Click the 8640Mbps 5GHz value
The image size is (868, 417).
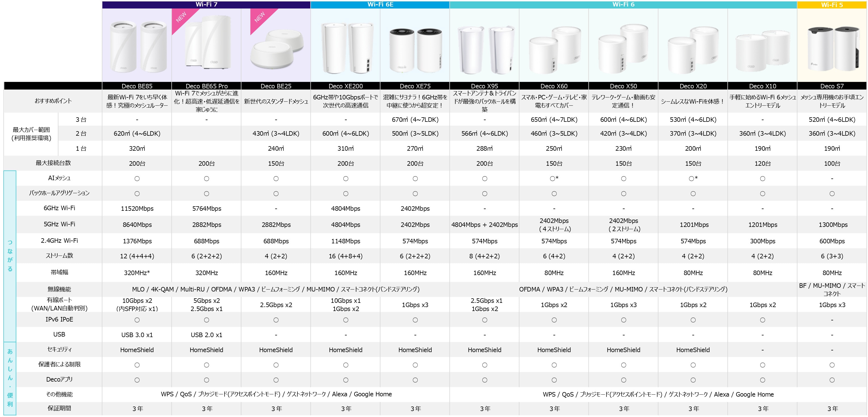137,225
